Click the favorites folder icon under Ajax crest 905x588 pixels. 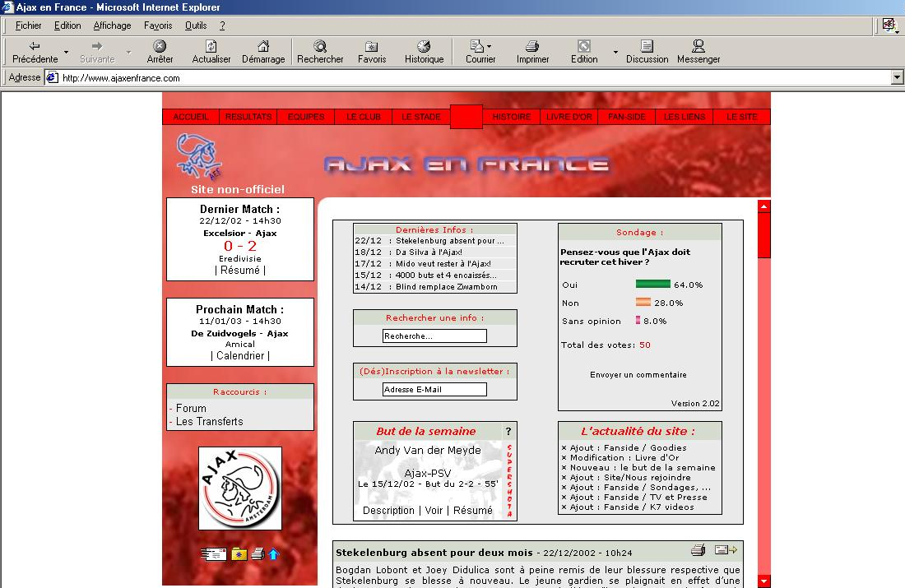pos(239,554)
